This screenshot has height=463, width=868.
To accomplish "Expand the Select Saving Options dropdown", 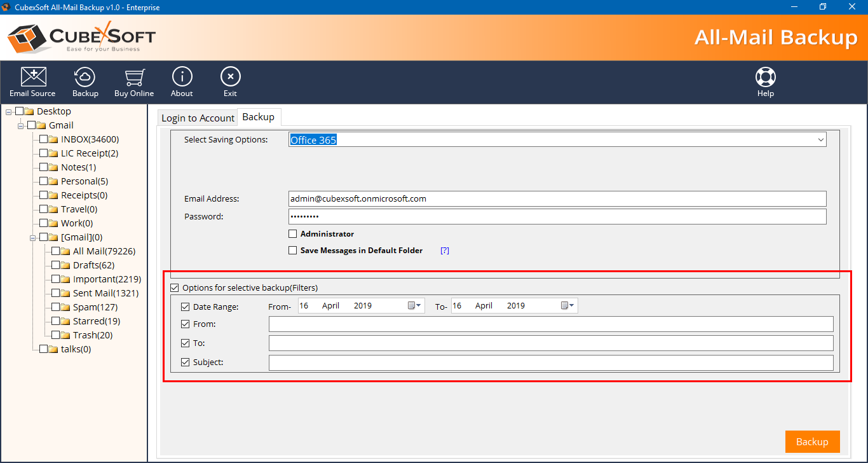I will 820,140.
